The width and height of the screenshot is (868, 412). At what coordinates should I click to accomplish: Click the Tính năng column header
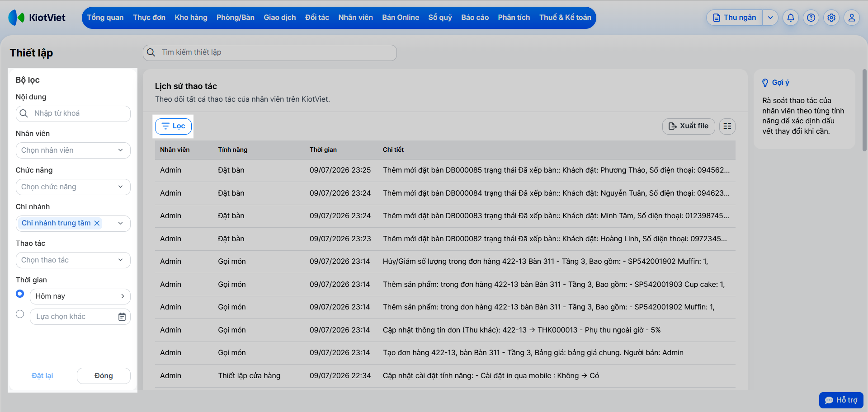[x=233, y=150]
